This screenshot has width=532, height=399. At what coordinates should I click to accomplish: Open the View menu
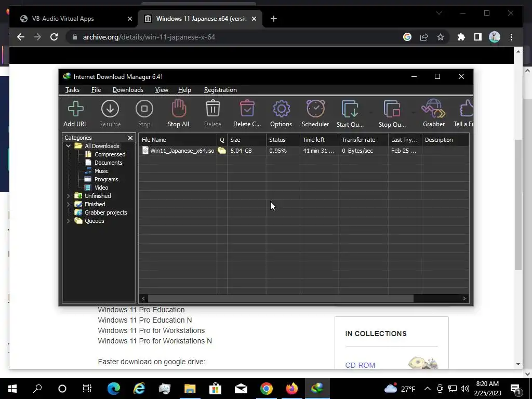[x=162, y=90]
